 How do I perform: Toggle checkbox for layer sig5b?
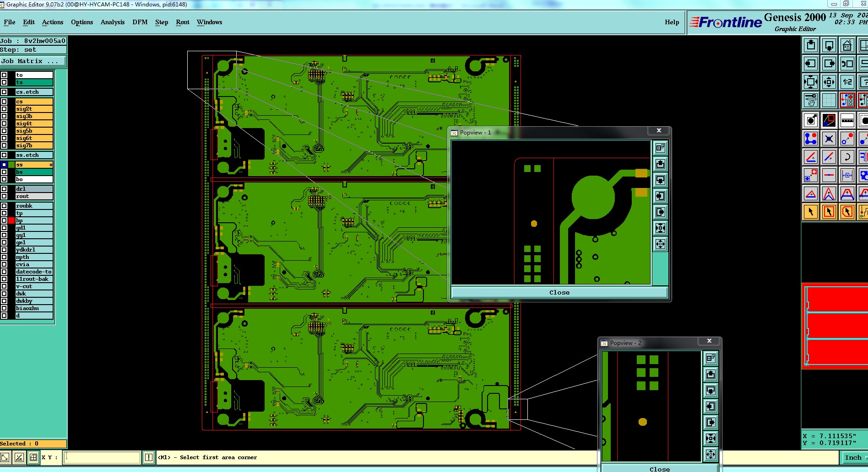4,131
